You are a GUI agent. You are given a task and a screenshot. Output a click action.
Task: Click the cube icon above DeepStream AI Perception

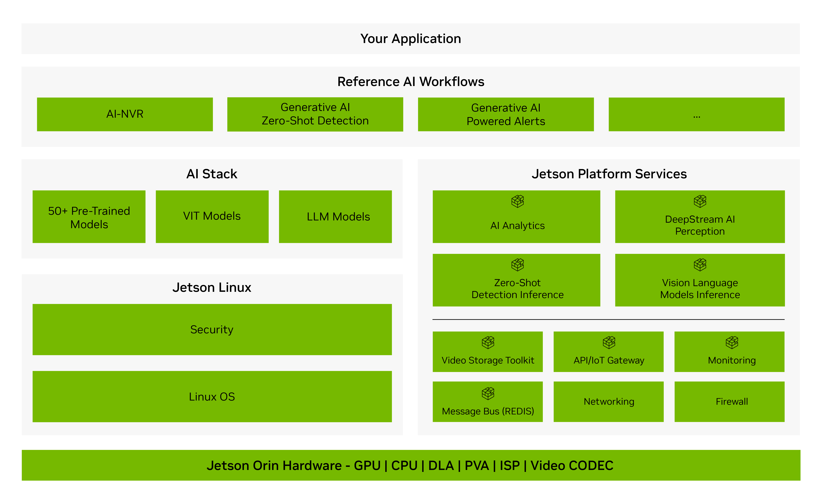(700, 201)
